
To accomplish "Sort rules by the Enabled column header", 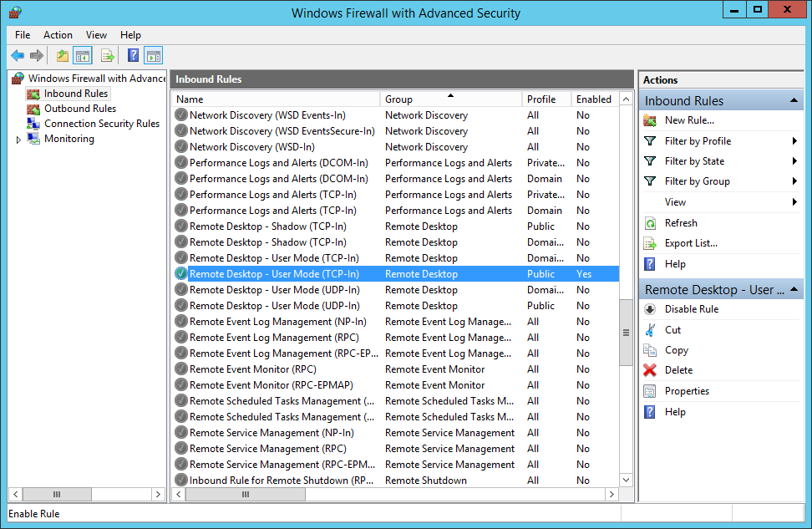I will [595, 99].
